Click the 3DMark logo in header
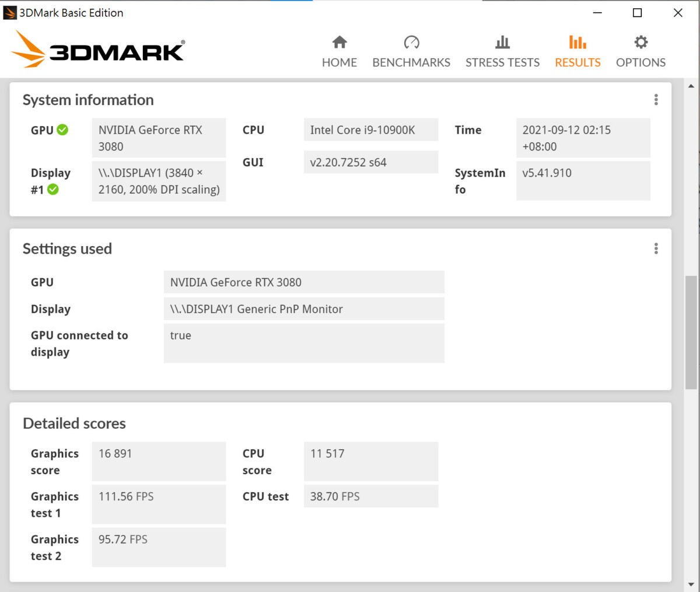 (x=98, y=49)
